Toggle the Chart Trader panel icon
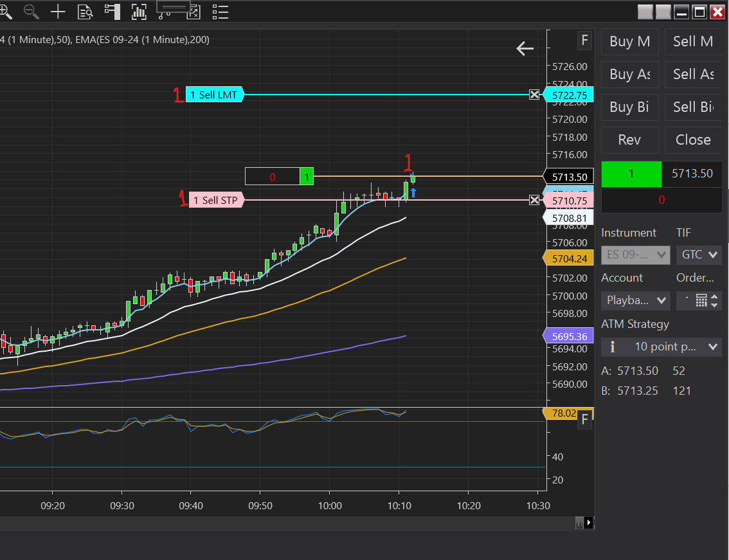Image resolution: width=729 pixels, height=560 pixels. [113, 12]
